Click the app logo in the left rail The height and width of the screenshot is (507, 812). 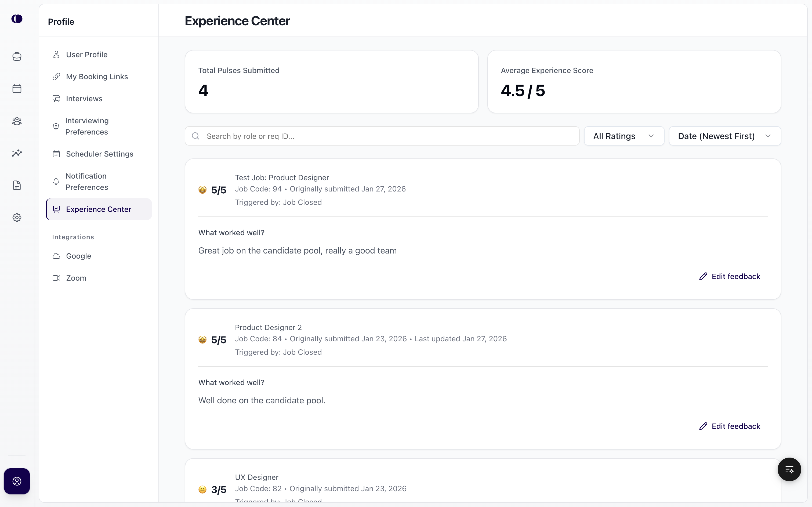pos(17,19)
